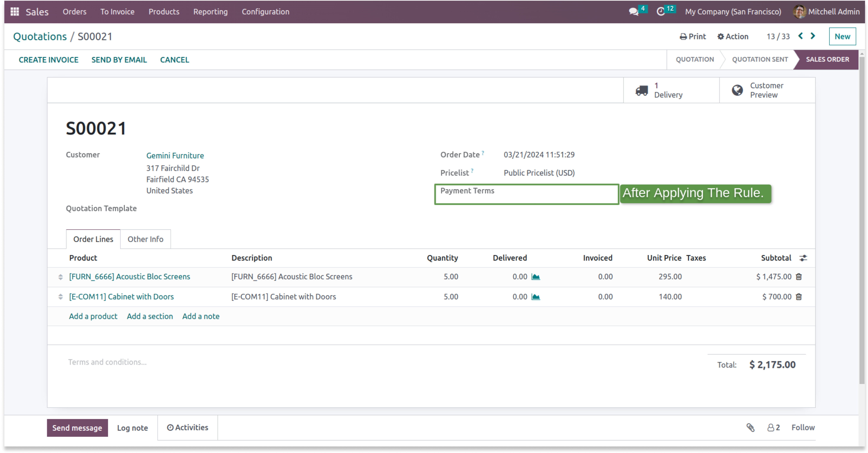Click the Print button
Screen dimensions: 868x453
(x=693, y=36)
